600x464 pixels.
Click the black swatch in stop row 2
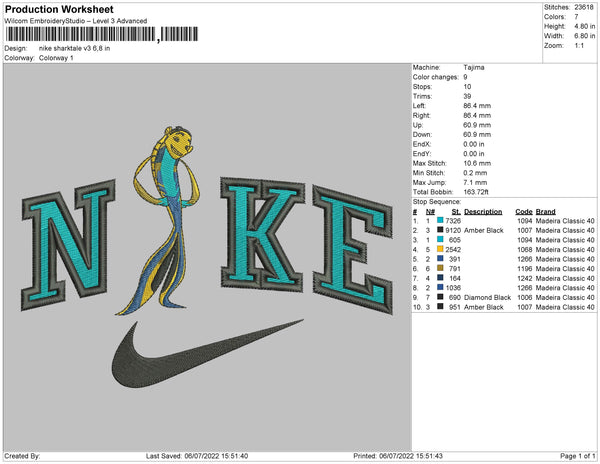[440, 230]
